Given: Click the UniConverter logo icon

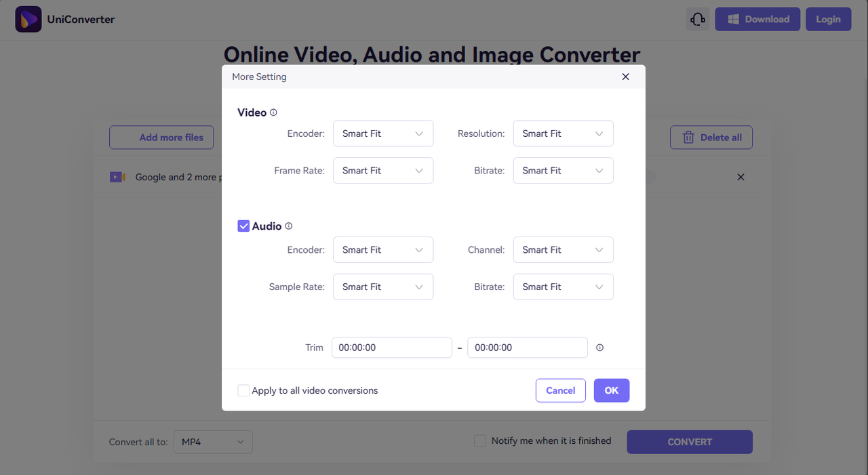Looking at the screenshot, I should point(28,19).
